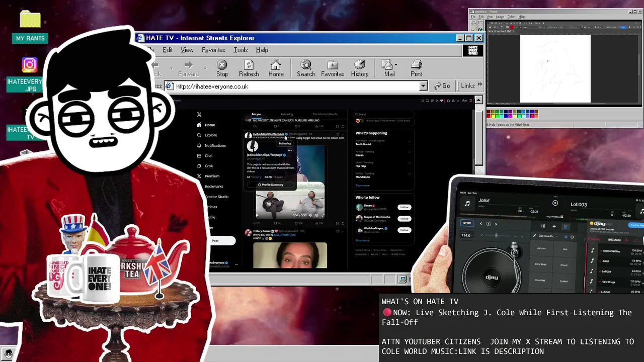Tap the mixer levels icon in djay

click(542, 226)
